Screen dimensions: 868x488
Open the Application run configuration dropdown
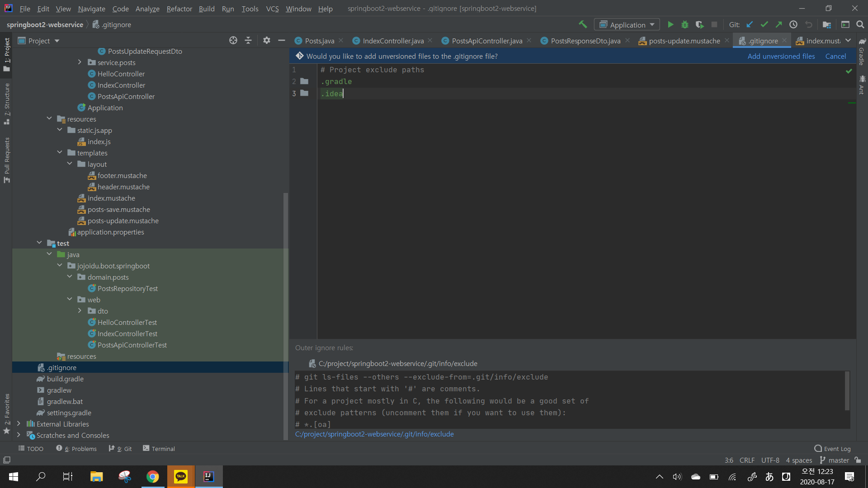[x=627, y=24]
